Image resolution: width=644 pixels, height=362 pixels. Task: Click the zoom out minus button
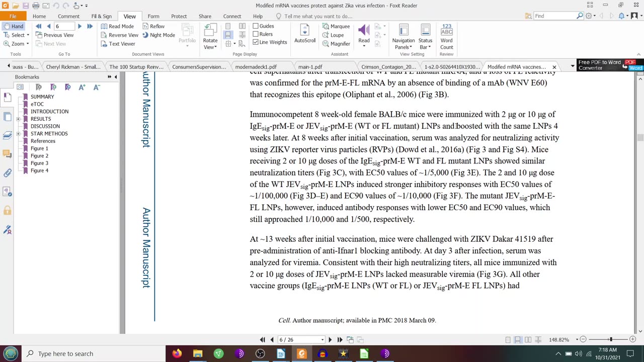click(583, 340)
